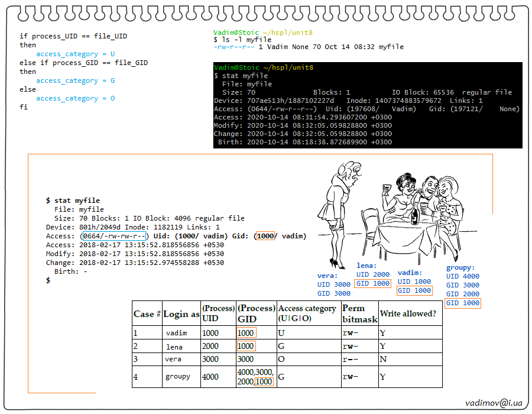Click the 'vera:' label under the cartoon

coord(327,276)
